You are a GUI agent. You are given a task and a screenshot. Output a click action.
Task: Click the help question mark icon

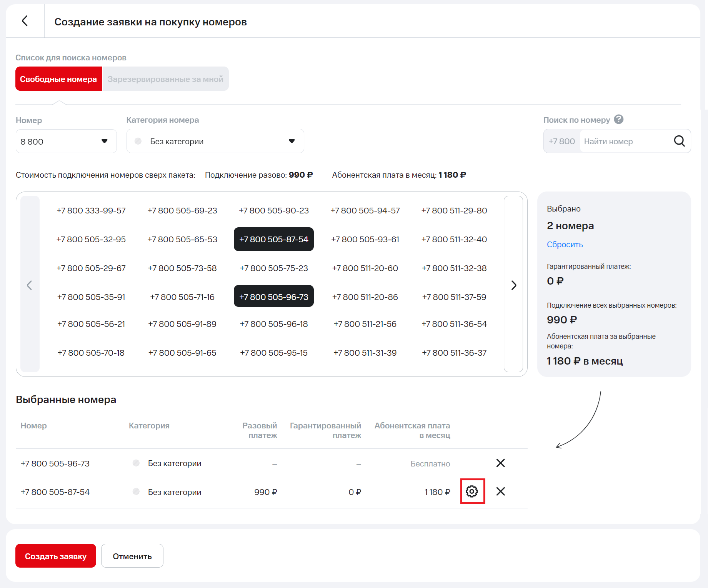tap(618, 120)
